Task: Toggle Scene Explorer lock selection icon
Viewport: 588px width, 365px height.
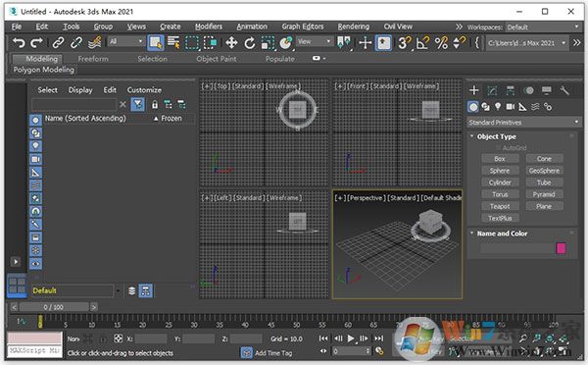Action: point(155,105)
